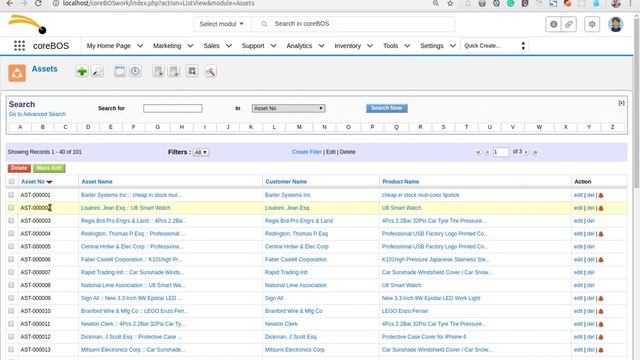
Task: Click the alert icon in AST-000004 row
Action: pos(601,234)
